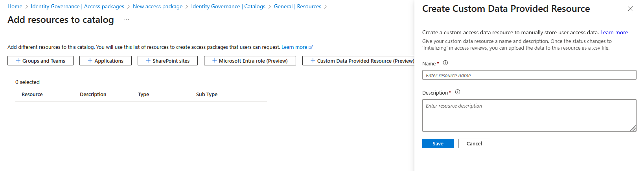
Task: Focus the Enter resource name field
Action: [529, 75]
